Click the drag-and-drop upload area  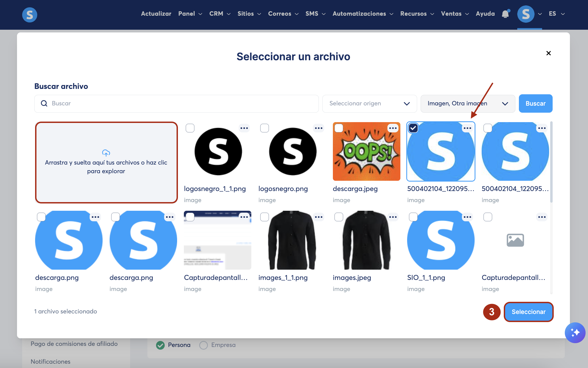(106, 162)
